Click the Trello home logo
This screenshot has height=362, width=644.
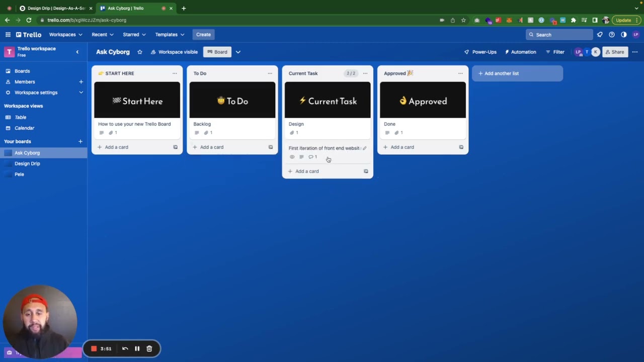tap(29, 35)
